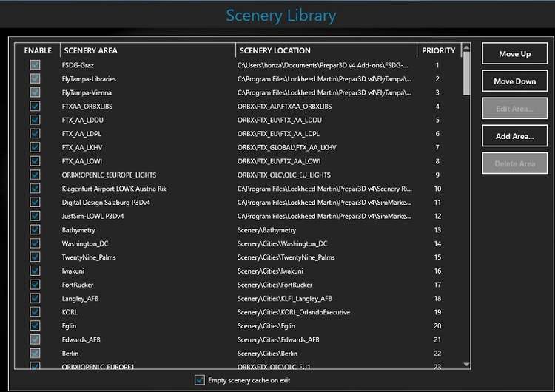Uncheck the FTX_AA_LKHV enable checkbox
The height and width of the screenshot is (392, 555).
[35, 147]
